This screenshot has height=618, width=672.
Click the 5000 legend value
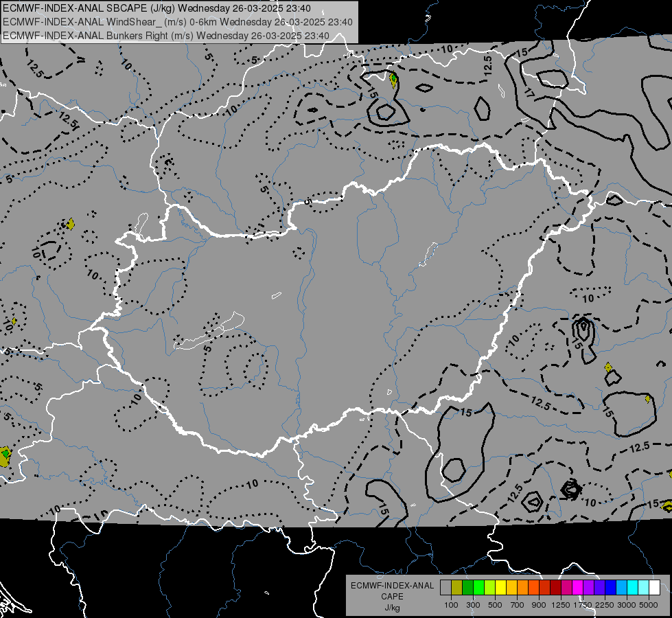pos(649,605)
